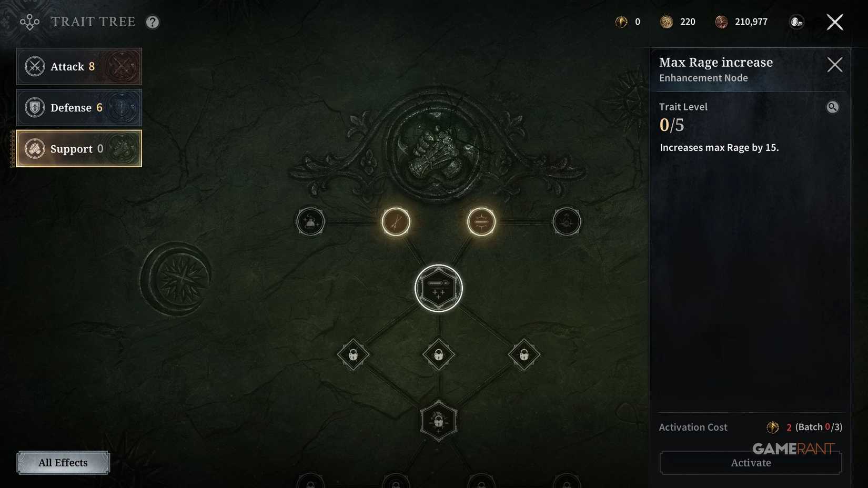Click the Activate button
The width and height of the screenshot is (868, 488).
click(x=751, y=463)
